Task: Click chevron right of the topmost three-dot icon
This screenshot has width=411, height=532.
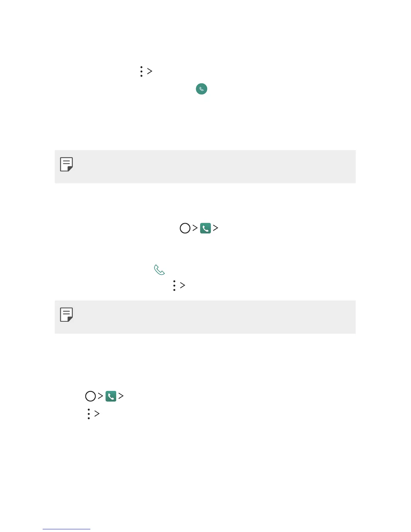Action: [x=150, y=71]
